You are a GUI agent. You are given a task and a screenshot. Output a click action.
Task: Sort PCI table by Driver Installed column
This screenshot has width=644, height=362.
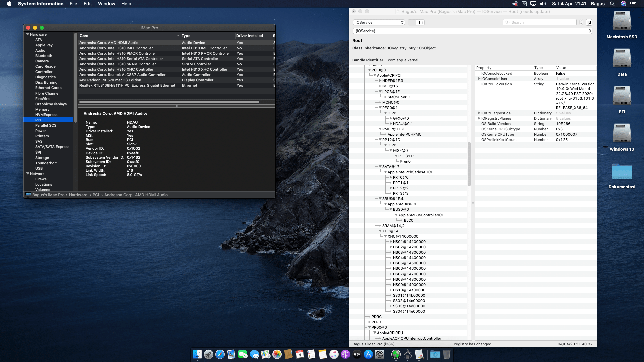[x=253, y=36]
